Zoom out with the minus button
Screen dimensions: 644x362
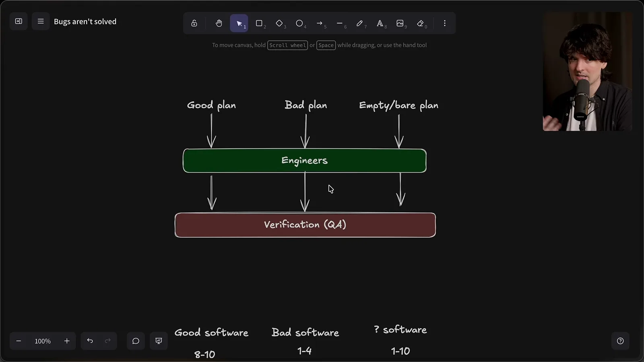point(19,341)
